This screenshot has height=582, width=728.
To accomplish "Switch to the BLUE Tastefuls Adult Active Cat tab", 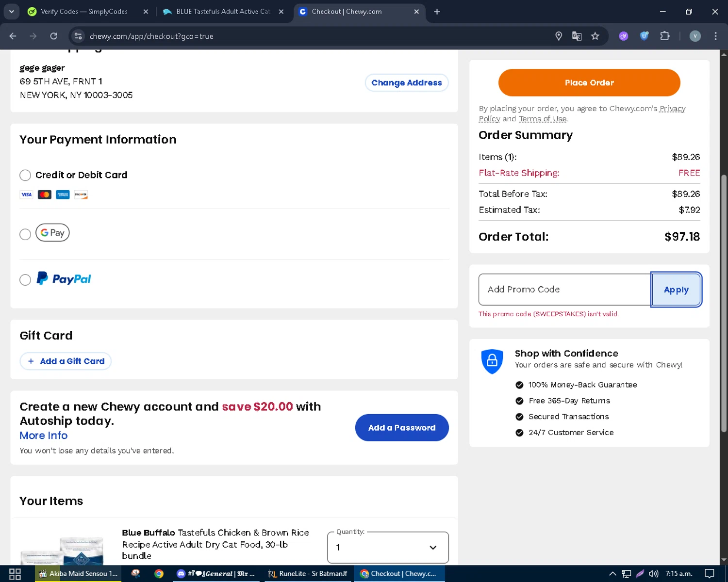I will [223, 12].
